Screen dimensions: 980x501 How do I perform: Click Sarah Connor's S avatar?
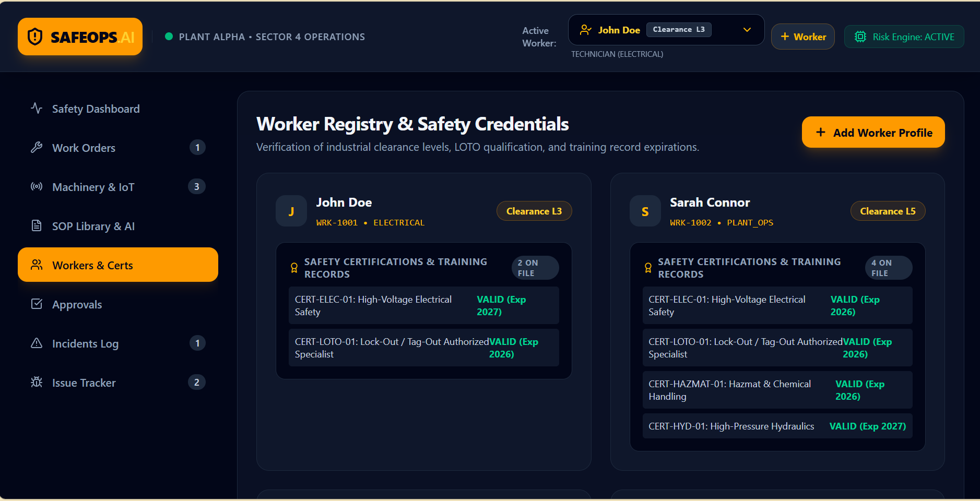[645, 211]
